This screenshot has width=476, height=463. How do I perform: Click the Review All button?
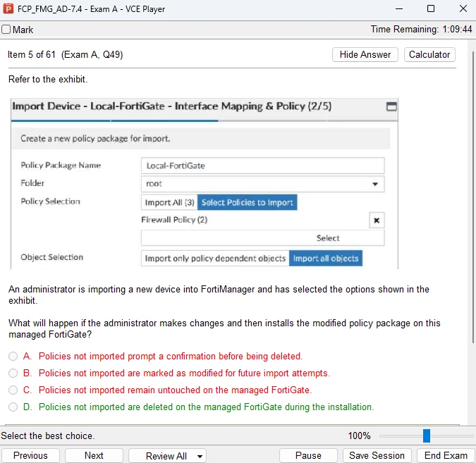pyautogui.click(x=166, y=456)
